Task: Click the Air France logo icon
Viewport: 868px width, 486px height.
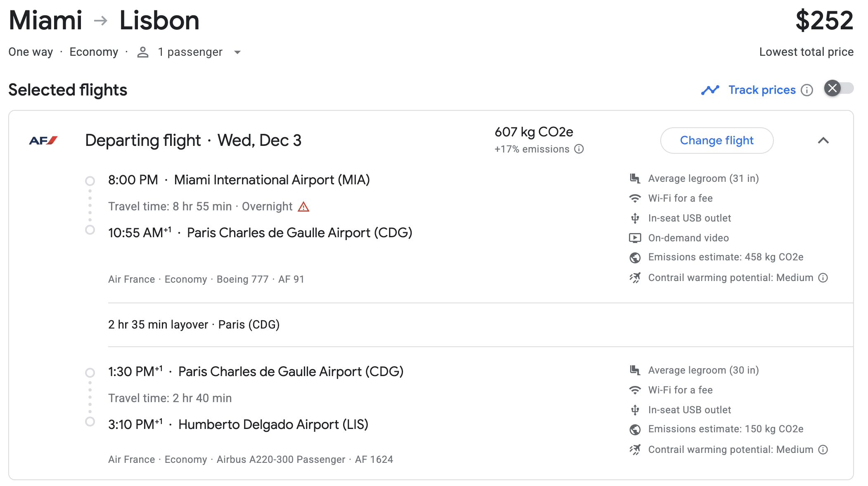Action: [x=43, y=141]
